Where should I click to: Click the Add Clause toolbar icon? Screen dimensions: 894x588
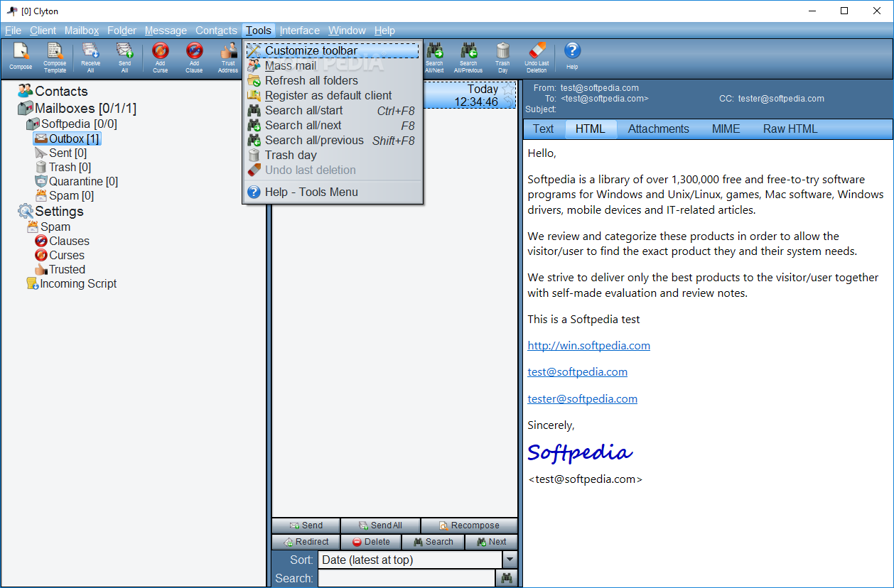(194, 57)
